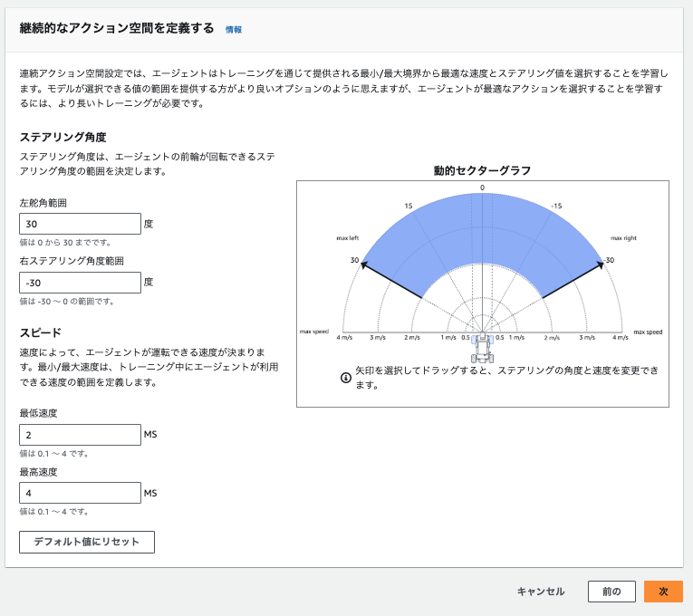Image resolution: width=693 pixels, height=616 pixels.
Task: Click the キャンセル button
Action: (541, 592)
